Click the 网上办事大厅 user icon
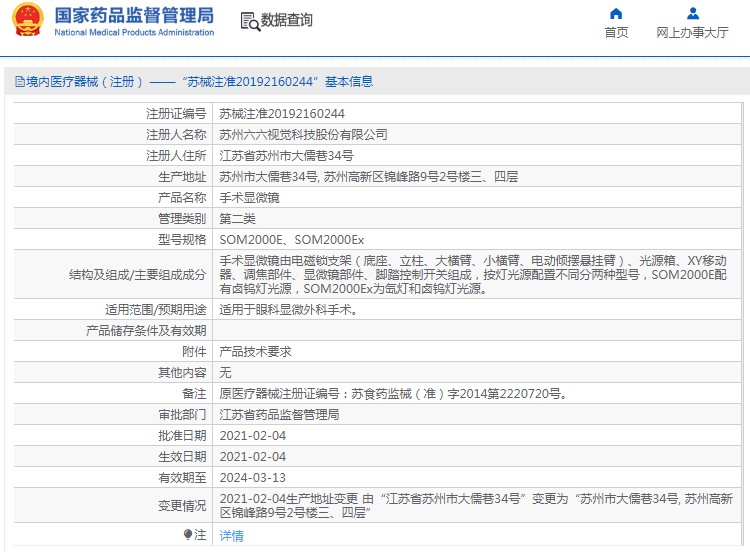The image size is (750, 552). point(693,13)
